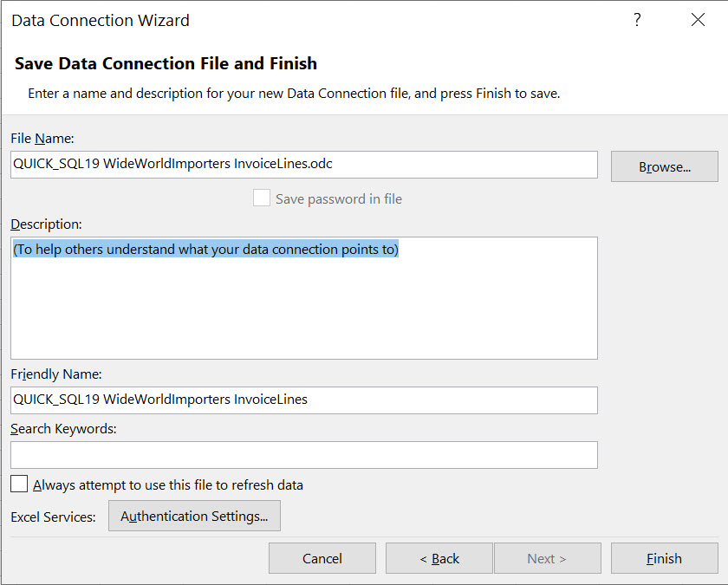Click the greyed-out Next button
Screen dimensions: 728x585
click(547, 558)
